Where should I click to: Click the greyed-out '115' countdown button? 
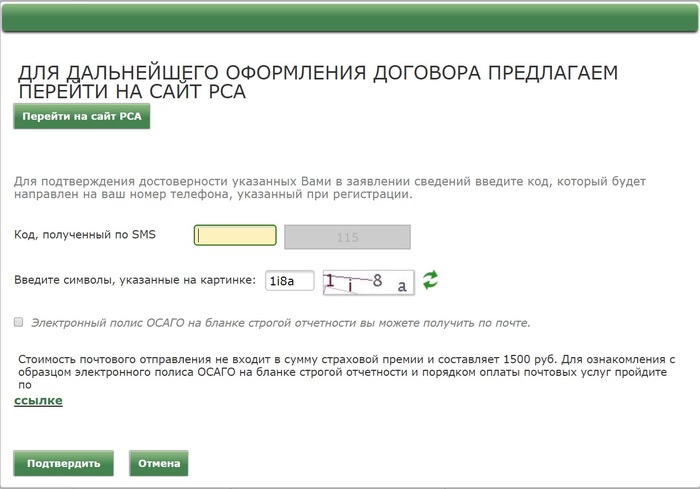point(347,237)
